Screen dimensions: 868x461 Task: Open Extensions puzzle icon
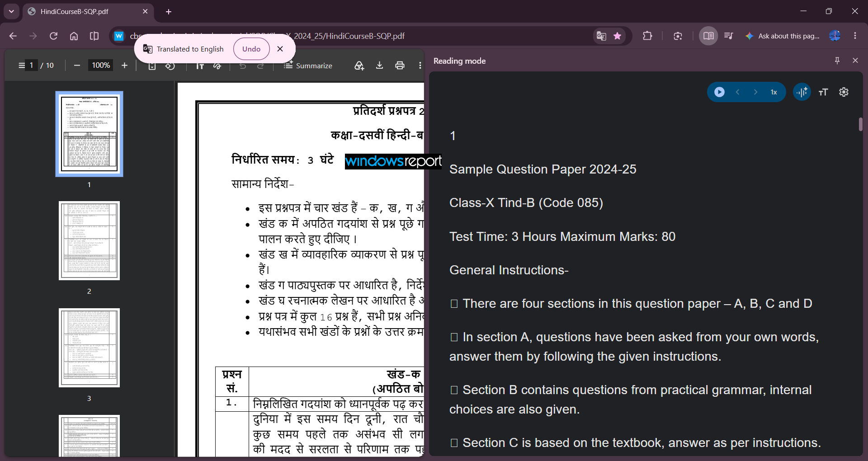point(647,36)
